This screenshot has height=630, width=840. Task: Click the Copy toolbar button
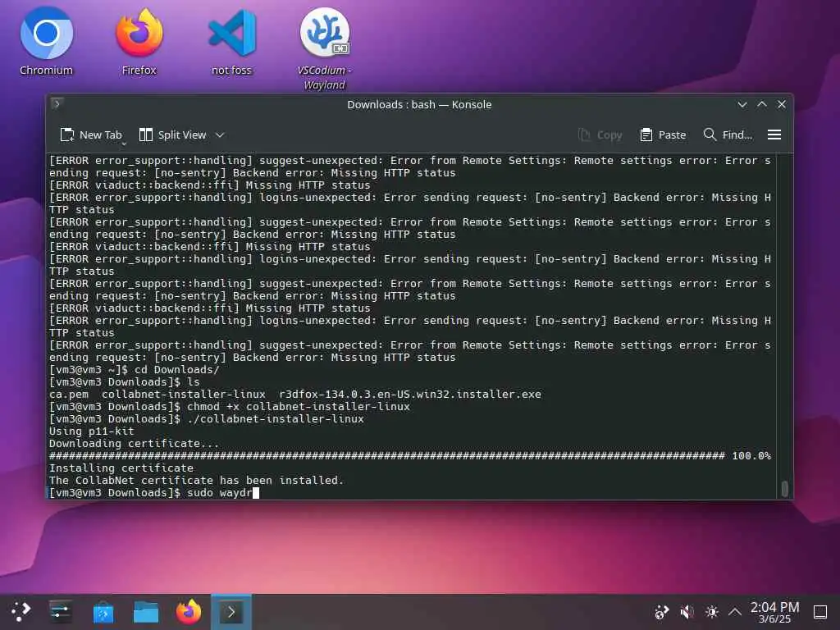pyautogui.click(x=600, y=135)
